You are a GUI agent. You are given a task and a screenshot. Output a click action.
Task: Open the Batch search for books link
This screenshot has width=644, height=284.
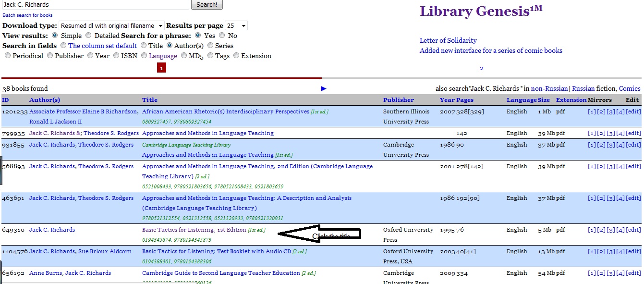click(27, 15)
